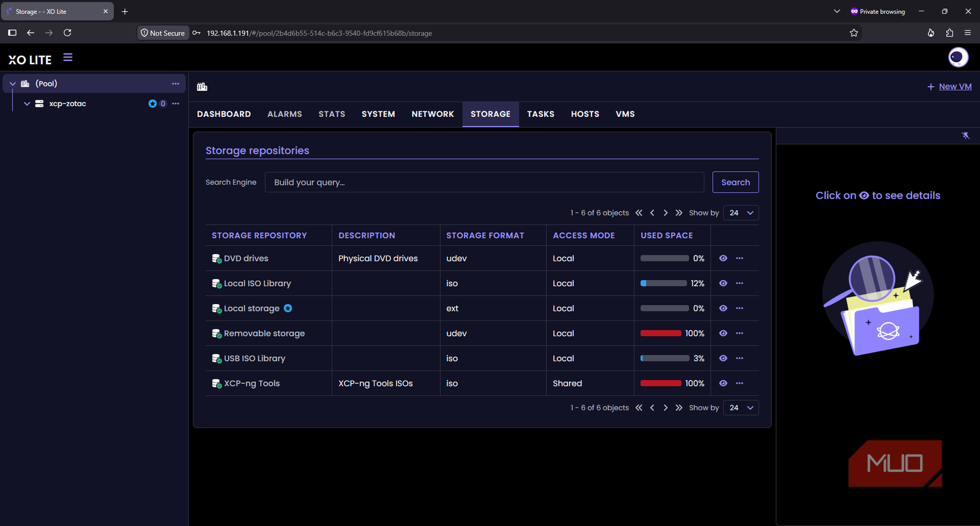
Task: Click the browser address bar URL
Action: click(320, 33)
